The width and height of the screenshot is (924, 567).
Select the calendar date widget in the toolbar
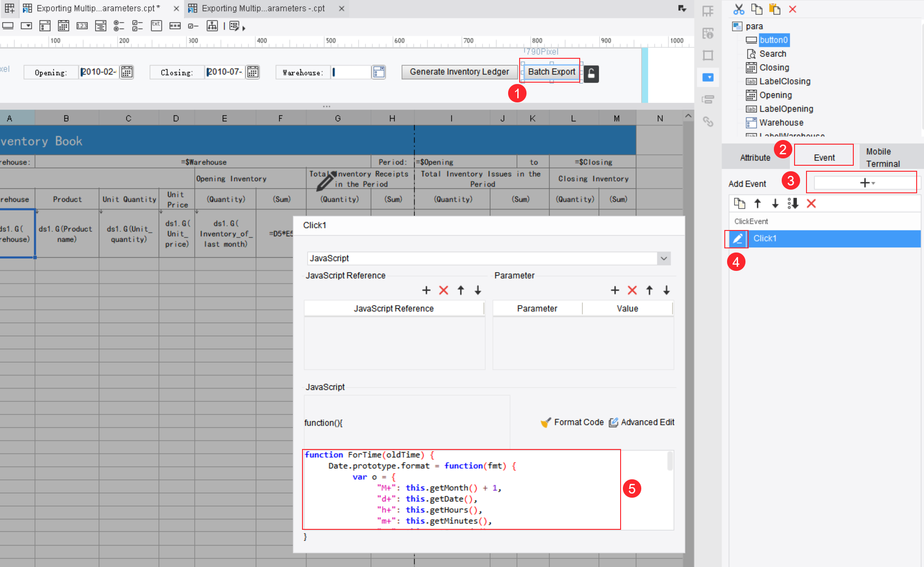coord(63,26)
